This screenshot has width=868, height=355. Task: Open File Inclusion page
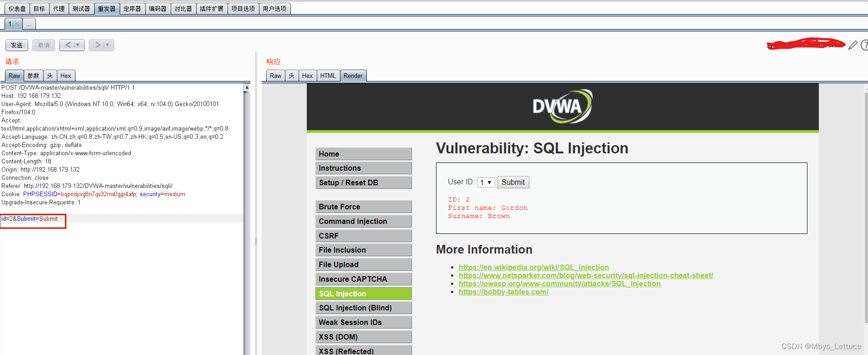(x=364, y=250)
